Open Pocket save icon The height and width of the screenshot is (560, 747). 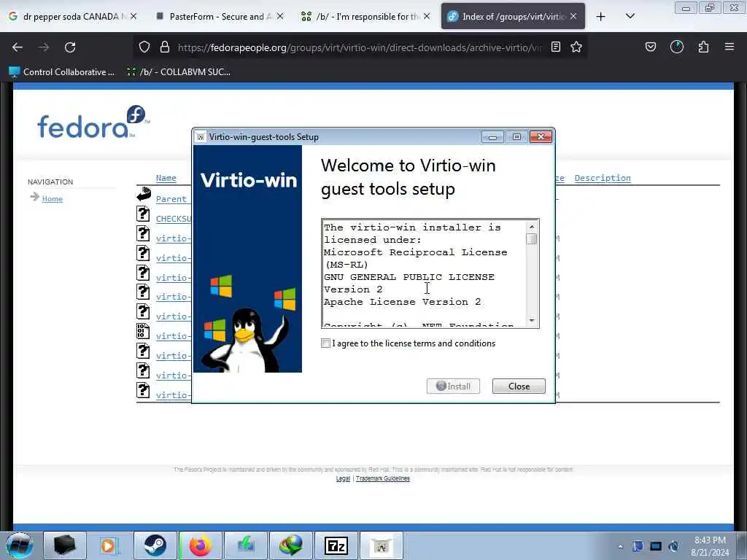pyautogui.click(x=651, y=47)
